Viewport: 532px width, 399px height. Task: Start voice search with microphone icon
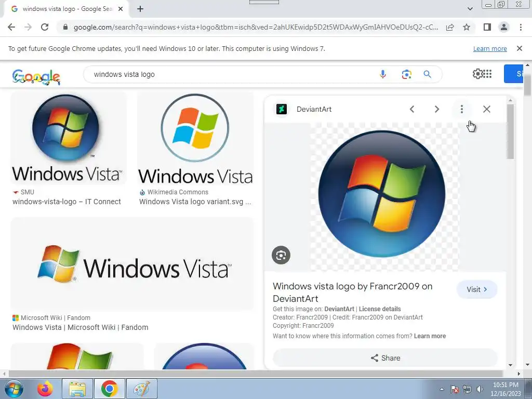click(x=383, y=74)
